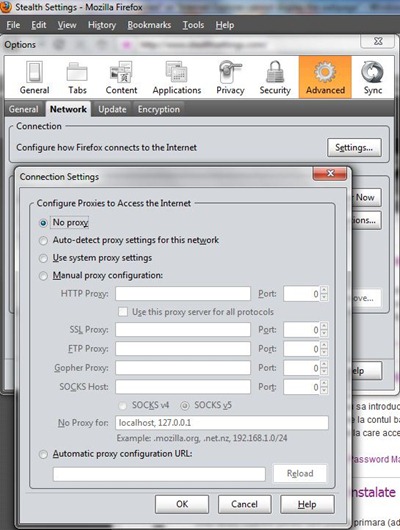Close the Connection Settings dialog

pyautogui.click(x=330, y=173)
